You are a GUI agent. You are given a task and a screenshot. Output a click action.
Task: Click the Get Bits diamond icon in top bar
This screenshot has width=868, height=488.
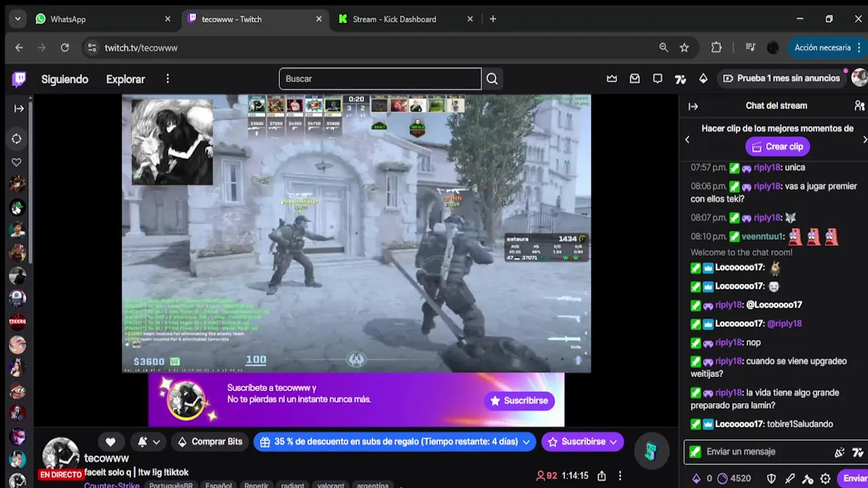(x=703, y=79)
